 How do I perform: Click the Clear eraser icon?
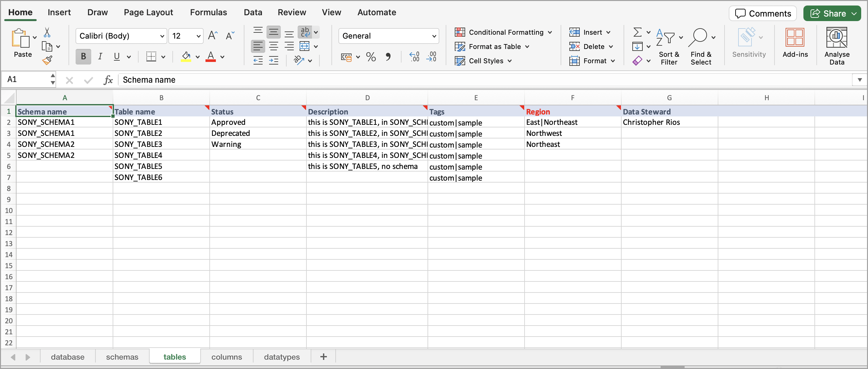637,61
